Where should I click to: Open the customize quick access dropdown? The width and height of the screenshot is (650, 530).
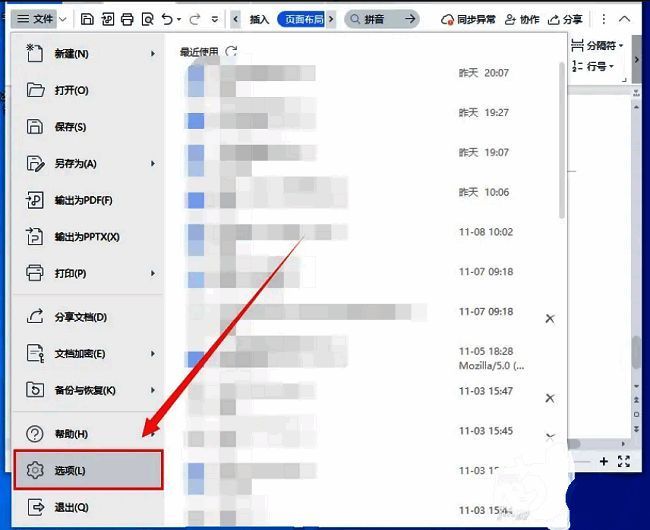[x=215, y=19]
